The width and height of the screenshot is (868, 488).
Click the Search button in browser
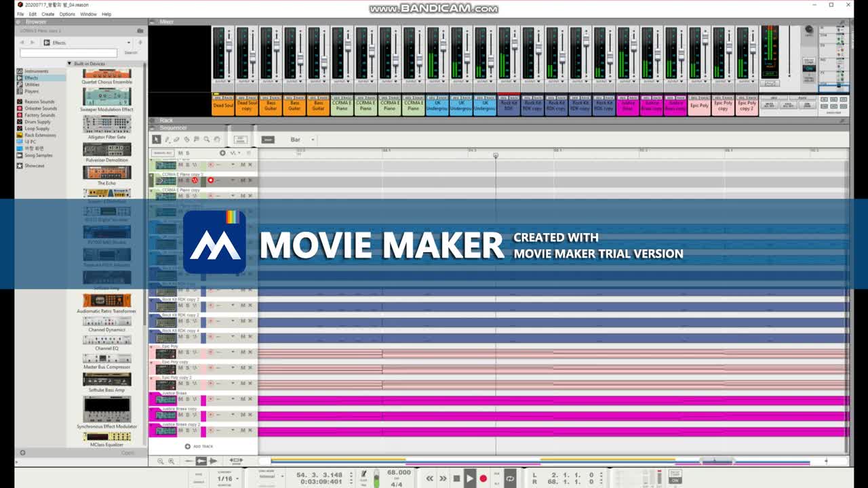(131, 53)
